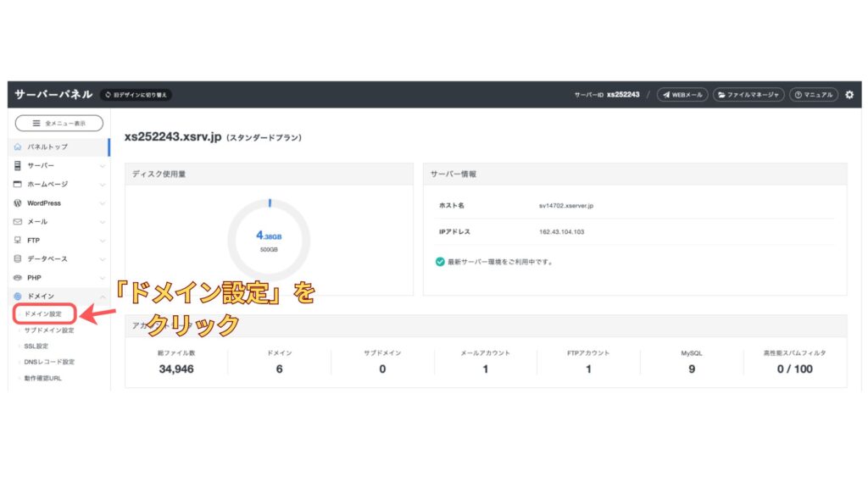Click the FTP icon in sidebar
Image resolution: width=868 pixels, height=488 pixels.
(18, 241)
